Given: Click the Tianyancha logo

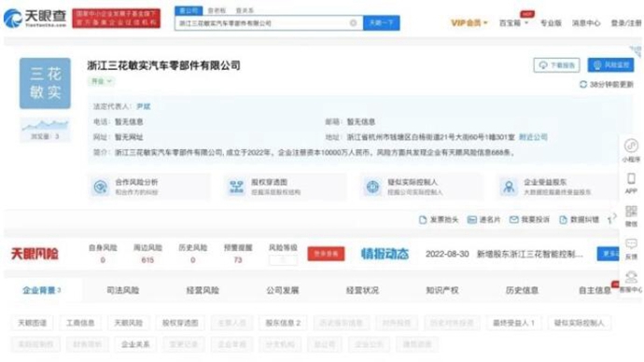Looking at the screenshot, I should point(35,19).
